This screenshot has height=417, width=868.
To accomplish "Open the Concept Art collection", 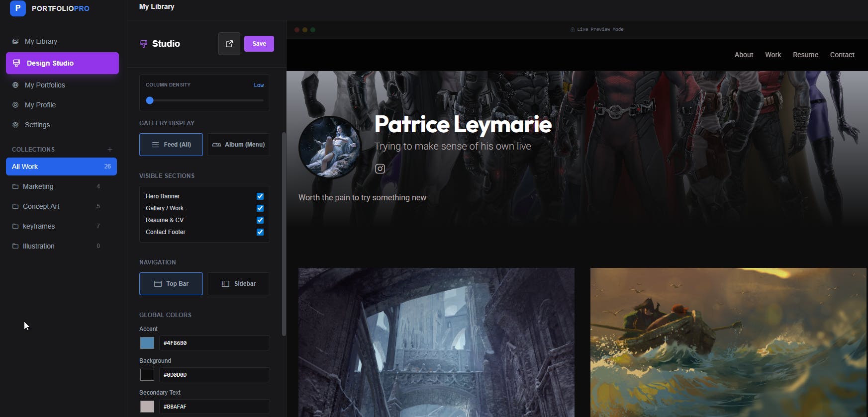I will tap(61, 206).
